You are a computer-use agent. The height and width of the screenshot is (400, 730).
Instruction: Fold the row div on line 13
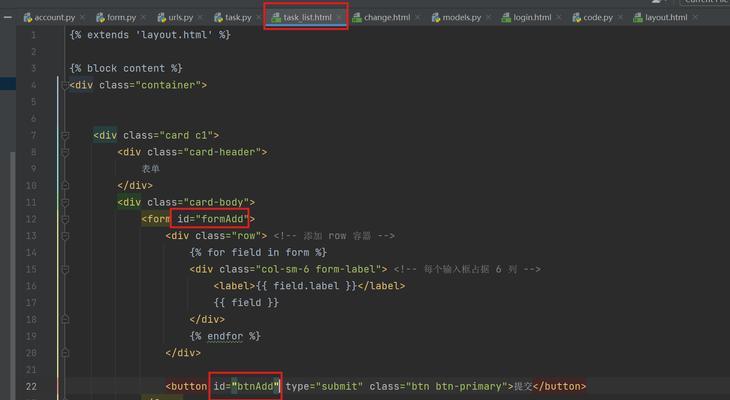(65, 236)
